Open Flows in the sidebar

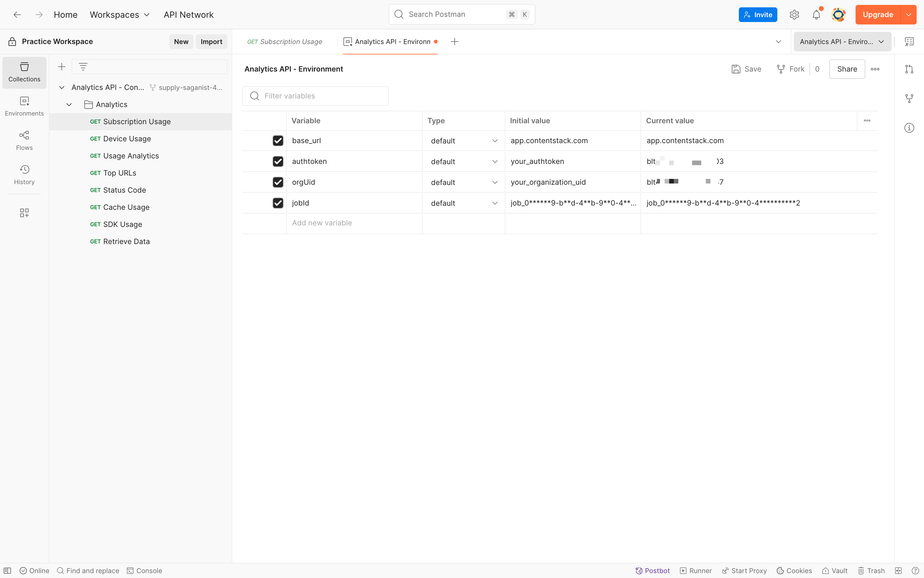click(x=24, y=141)
